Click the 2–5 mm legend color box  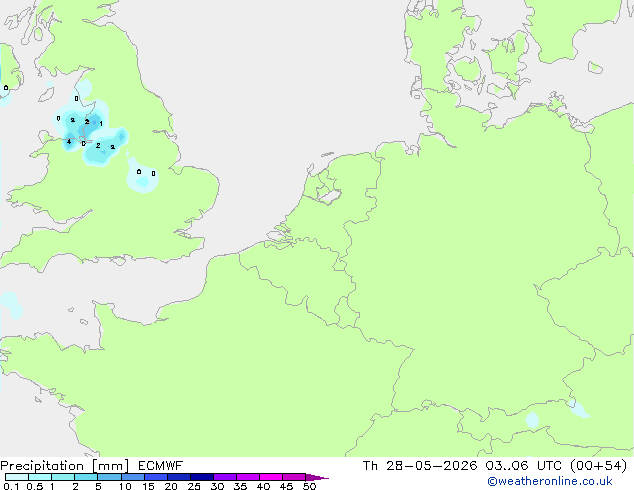86,477
